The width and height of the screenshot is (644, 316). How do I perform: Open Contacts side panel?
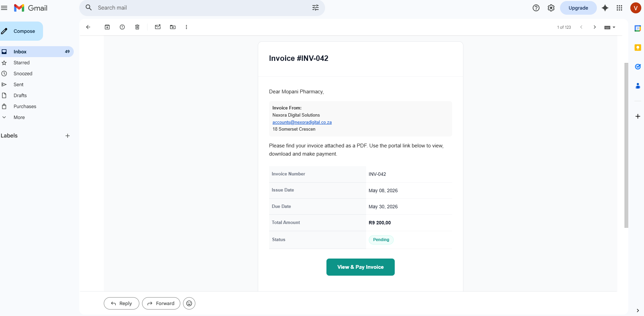638,86
